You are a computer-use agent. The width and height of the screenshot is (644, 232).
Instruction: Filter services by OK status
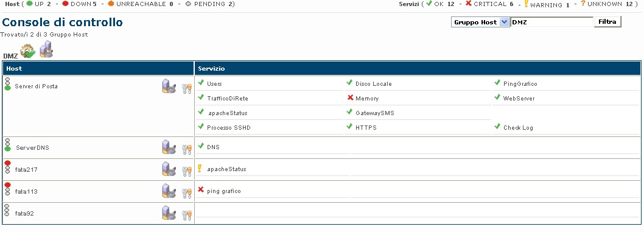[440, 4]
